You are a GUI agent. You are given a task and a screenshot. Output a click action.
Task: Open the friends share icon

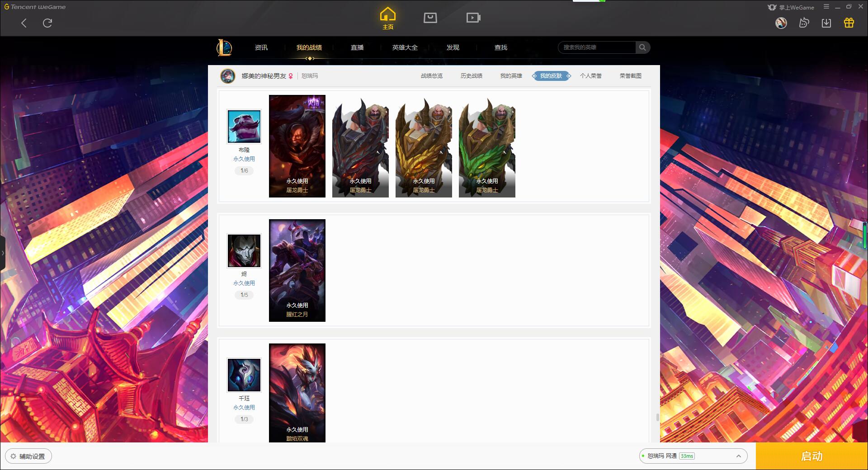(804, 23)
